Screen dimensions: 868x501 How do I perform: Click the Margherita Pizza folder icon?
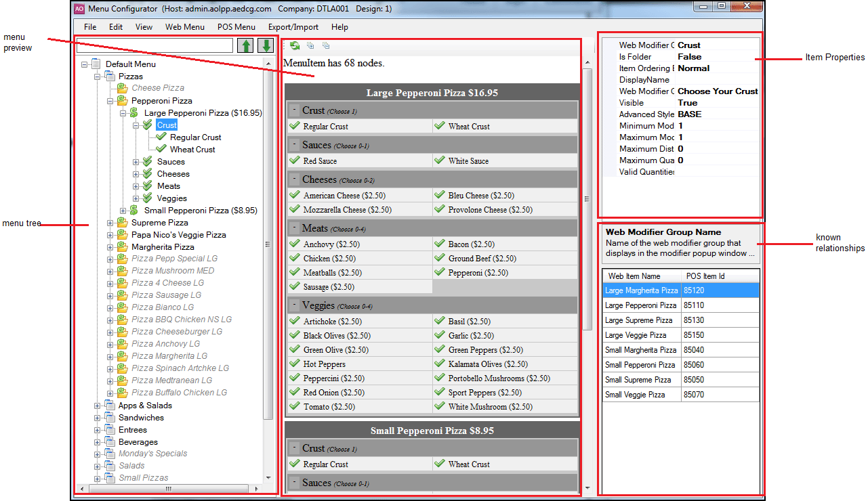[122, 247]
